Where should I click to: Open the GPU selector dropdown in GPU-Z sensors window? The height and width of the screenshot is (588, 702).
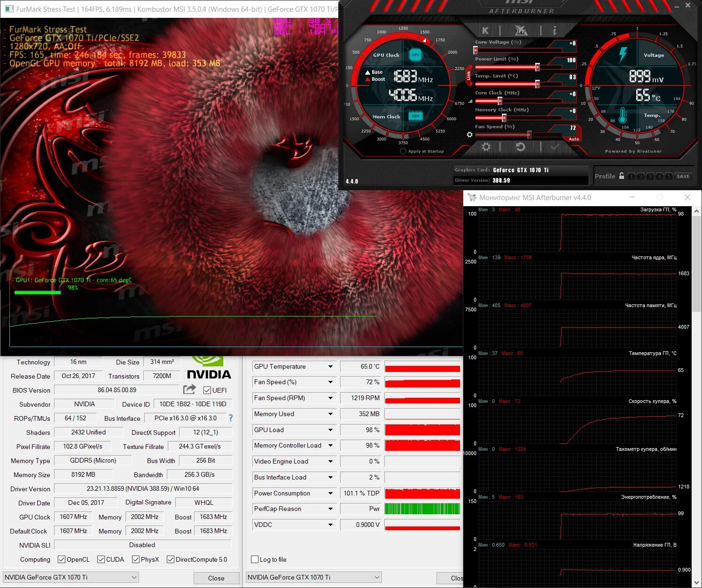[313, 577]
